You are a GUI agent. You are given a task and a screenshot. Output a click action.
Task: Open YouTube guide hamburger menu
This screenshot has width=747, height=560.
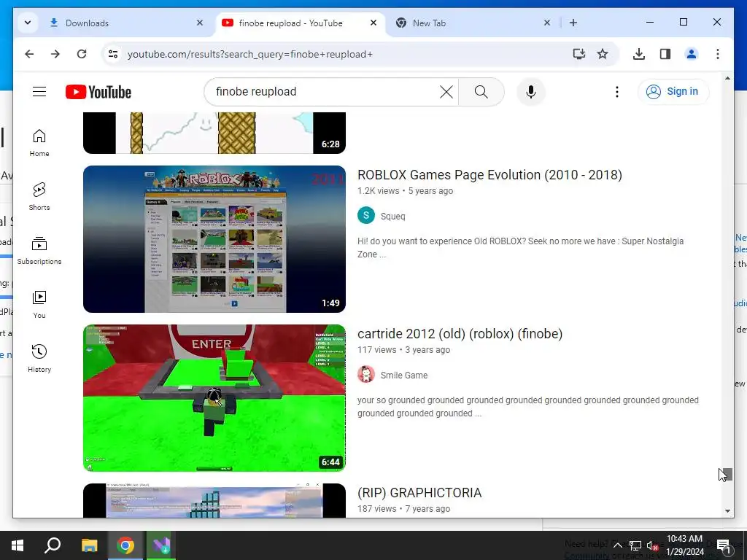point(39,91)
